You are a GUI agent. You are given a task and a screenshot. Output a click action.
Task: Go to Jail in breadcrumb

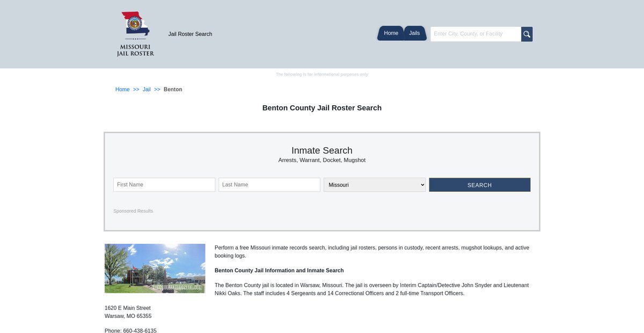click(147, 89)
